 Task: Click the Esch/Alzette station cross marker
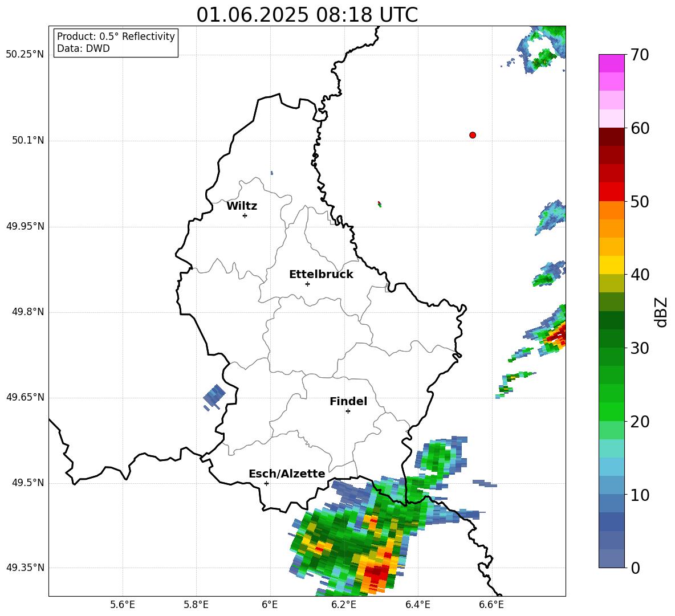click(x=266, y=483)
